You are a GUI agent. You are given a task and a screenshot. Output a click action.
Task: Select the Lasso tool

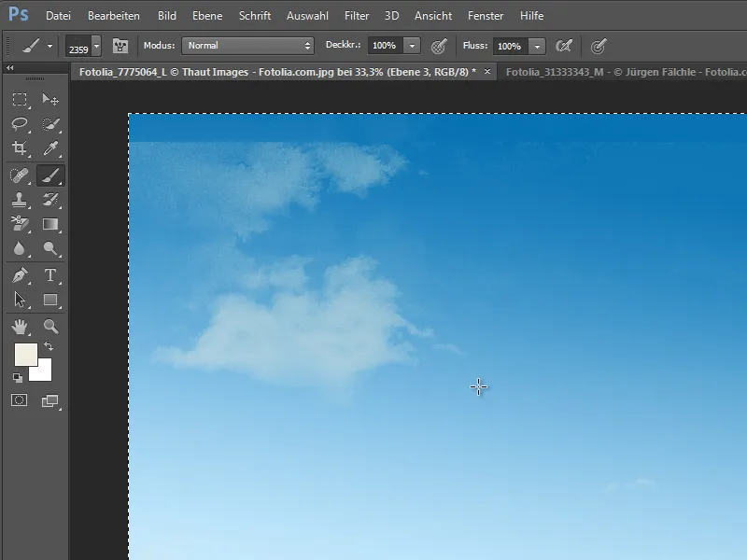(20, 124)
